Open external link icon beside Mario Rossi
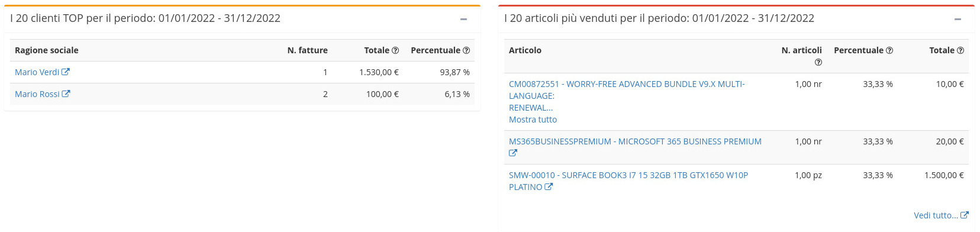This screenshot has height=232, width=980. click(66, 94)
